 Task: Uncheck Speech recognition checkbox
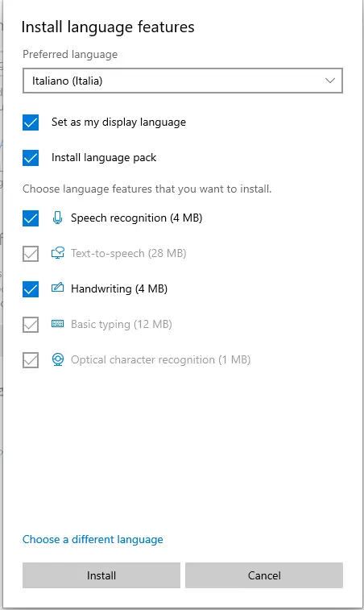click(31, 218)
